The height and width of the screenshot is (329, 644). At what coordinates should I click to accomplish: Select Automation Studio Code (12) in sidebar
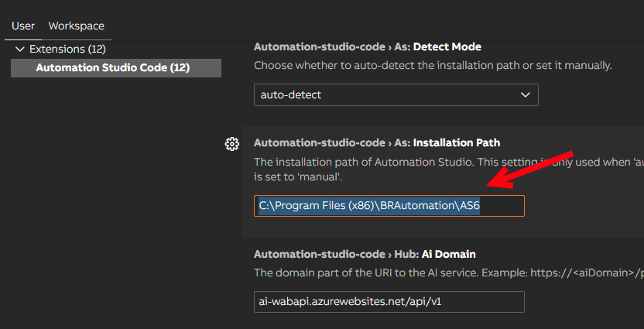pos(112,68)
